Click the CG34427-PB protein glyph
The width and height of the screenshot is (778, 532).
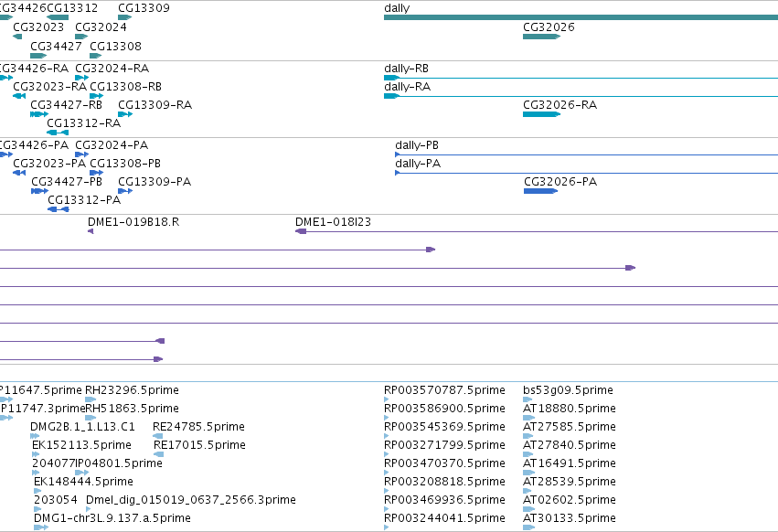(x=39, y=191)
